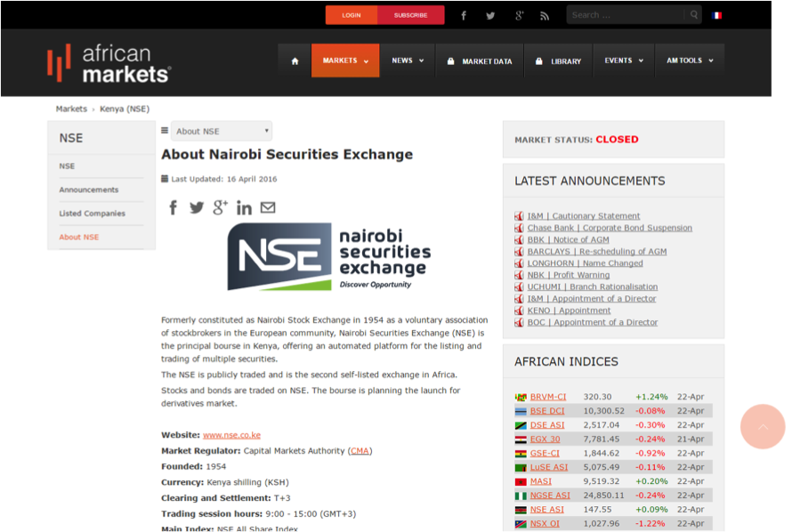
Task: Open the Market Data menu item
Action: (x=480, y=61)
